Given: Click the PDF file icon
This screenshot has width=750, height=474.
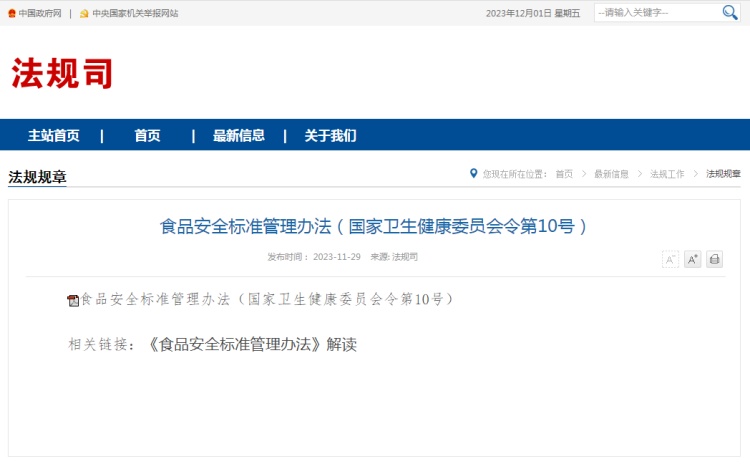Looking at the screenshot, I should coord(73,300).
